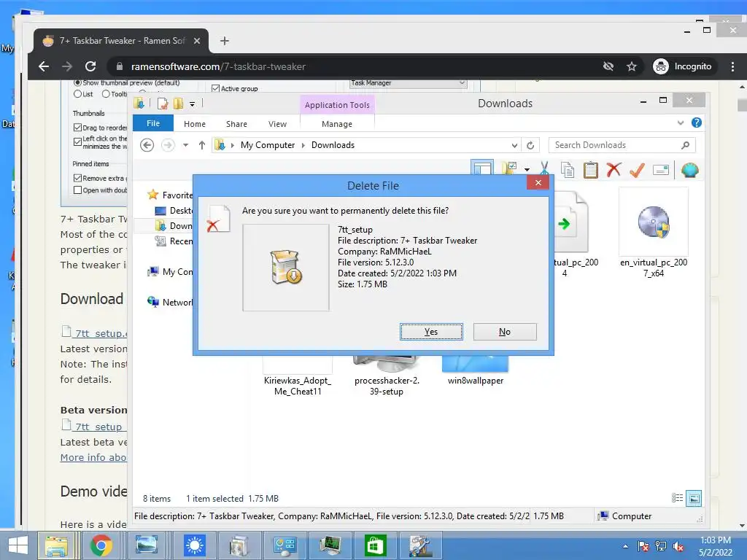
Task: Open Chrome three-dot menu
Action: 732,66
